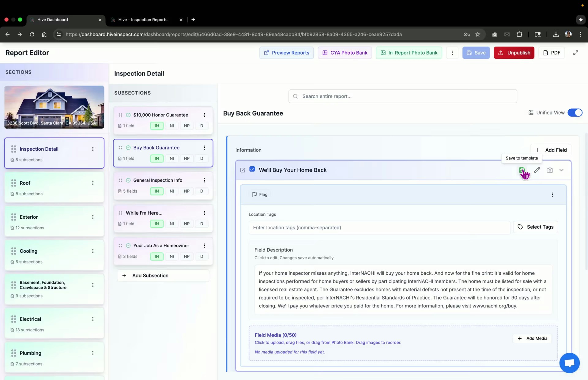The width and height of the screenshot is (588, 380).
Task: Click the fullscreen expand arrows icon
Action: pos(576,53)
